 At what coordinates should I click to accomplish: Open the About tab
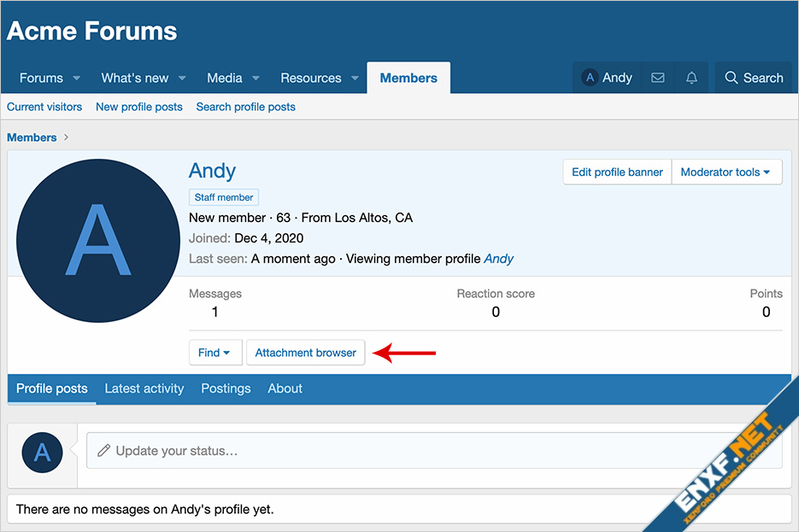pos(285,389)
